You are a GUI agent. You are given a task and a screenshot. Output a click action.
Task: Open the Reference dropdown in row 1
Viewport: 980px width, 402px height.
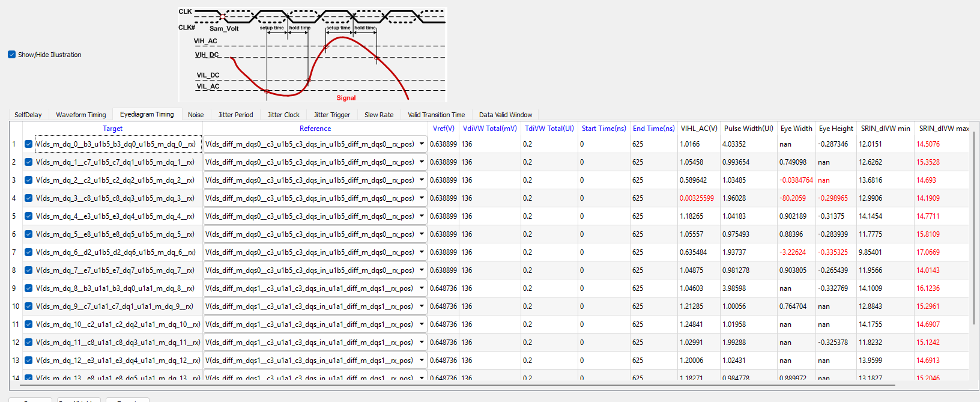tap(422, 144)
